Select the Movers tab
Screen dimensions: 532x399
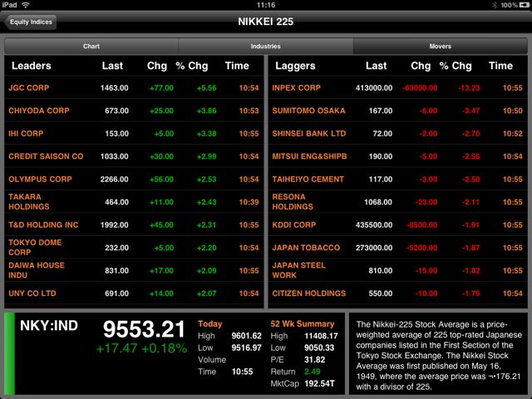point(440,47)
